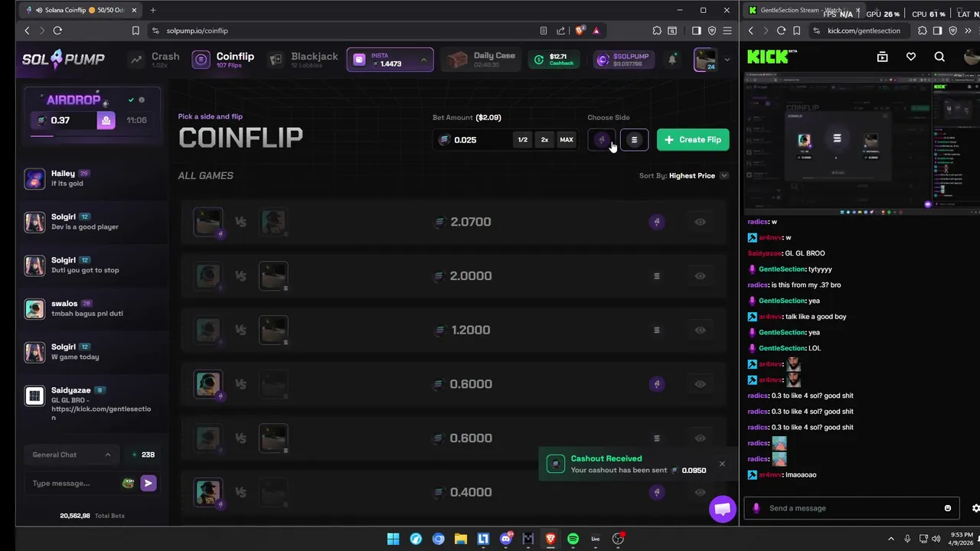Choose the purple pump coin side
Screen dimensions: 980x551
coord(602,140)
